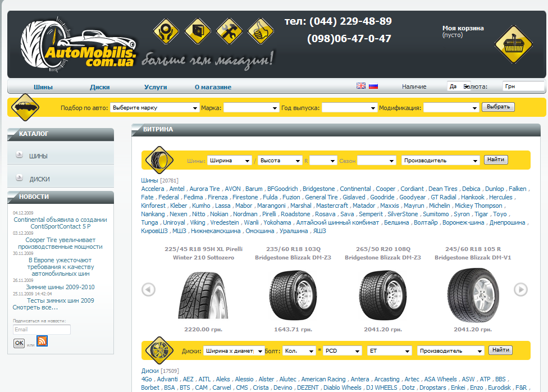Open the Ширина х диаметр disk dropdown
Viewport: 548px width, 392px height.
(x=234, y=351)
